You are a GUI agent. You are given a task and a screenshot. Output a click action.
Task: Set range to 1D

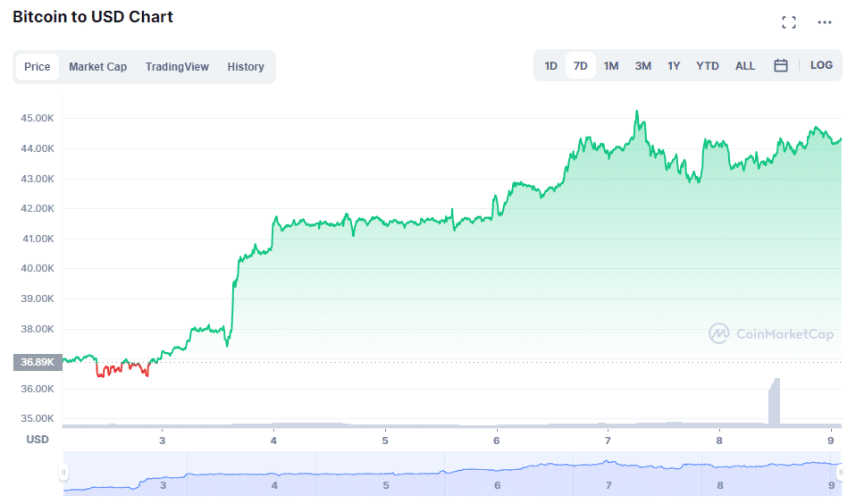[x=550, y=66]
